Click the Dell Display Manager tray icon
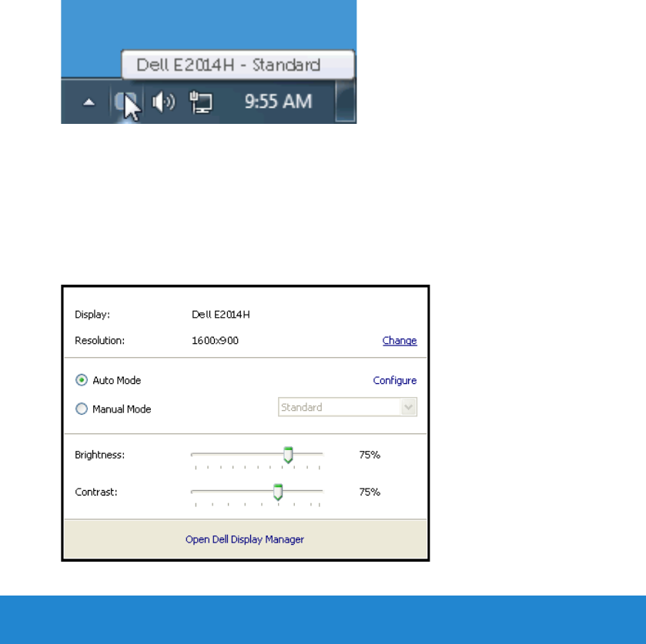Screen dimensions: 646x644 (x=124, y=102)
